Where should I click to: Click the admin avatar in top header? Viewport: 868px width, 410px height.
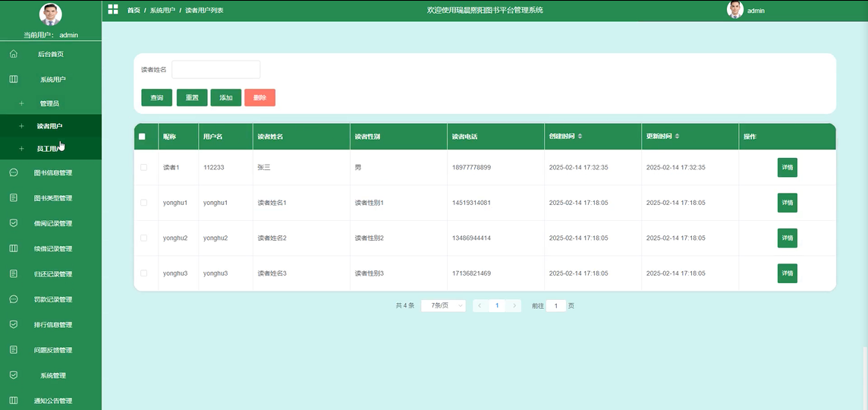coord(735,10)
